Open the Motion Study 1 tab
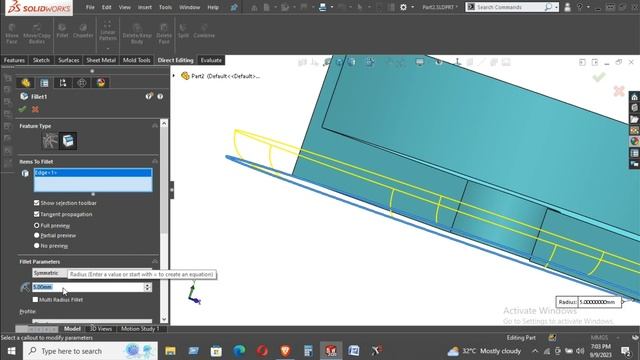 pos(140,329)
